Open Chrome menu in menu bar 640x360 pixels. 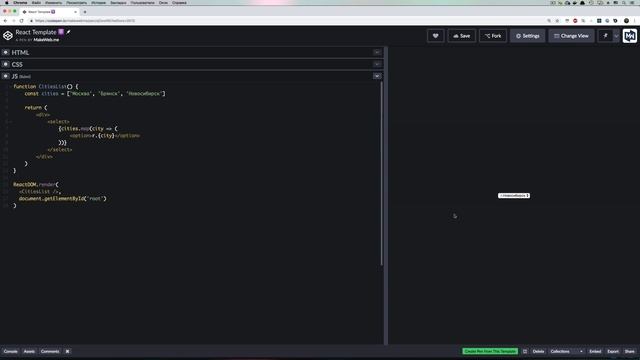20,2
